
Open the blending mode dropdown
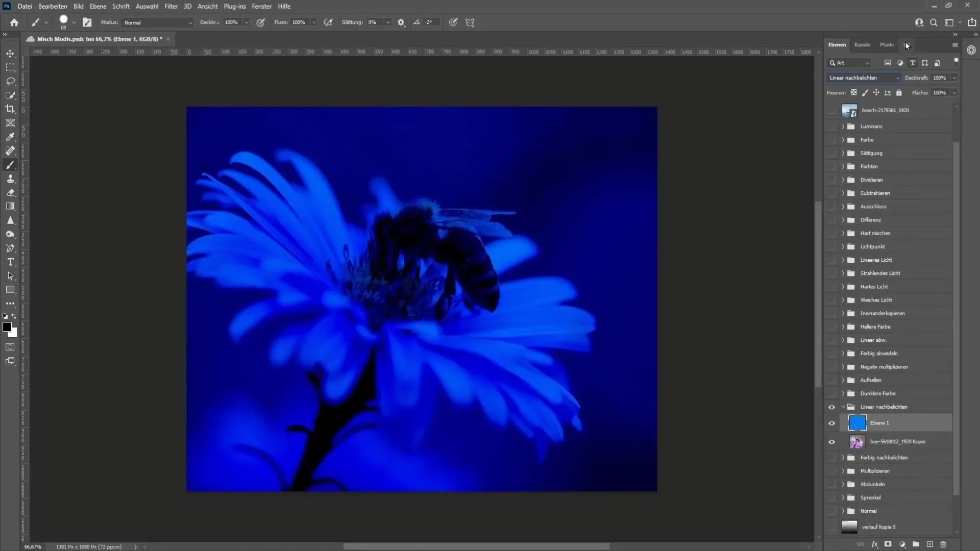(864, 78)
